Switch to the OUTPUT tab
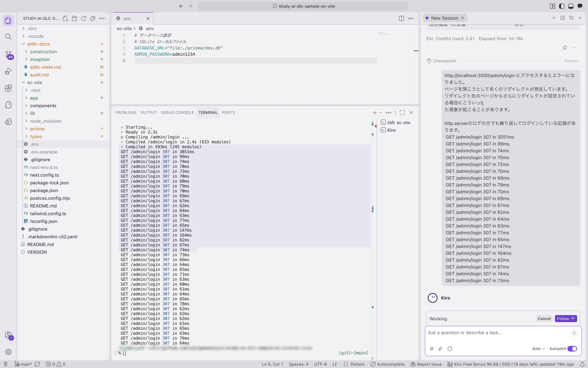This screenshot has height=368, width=588. pyautogui.click(x=148, y=113)
